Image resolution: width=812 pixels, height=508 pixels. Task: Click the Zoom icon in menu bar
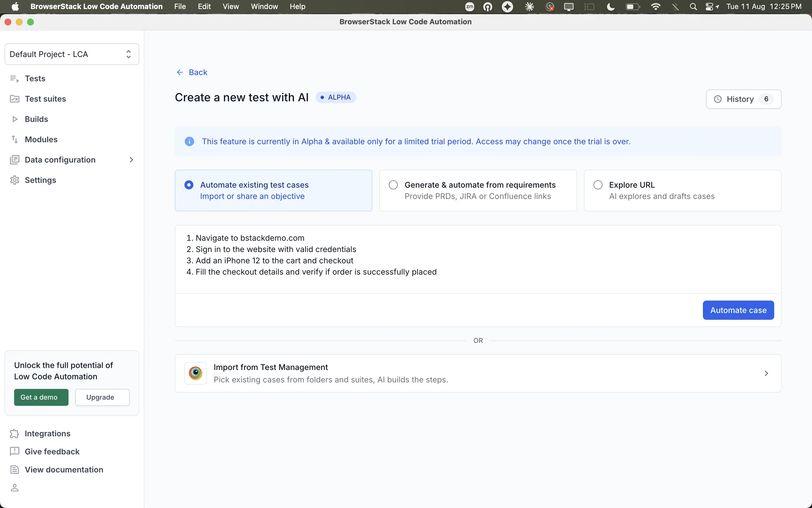point(469,6)
